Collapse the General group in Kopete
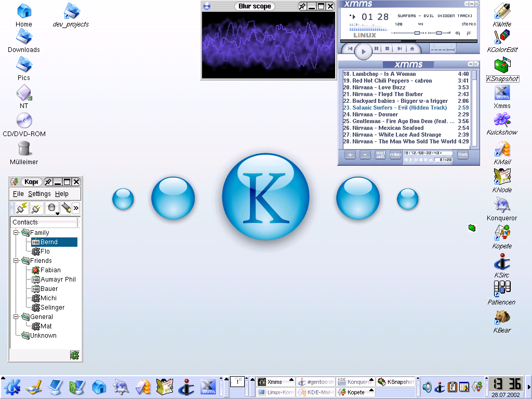Screen dimensions: 532x399 click(16, 316)
